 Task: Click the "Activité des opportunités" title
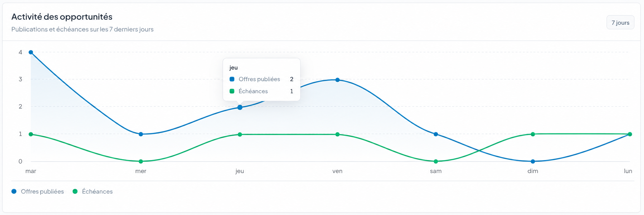62,17
